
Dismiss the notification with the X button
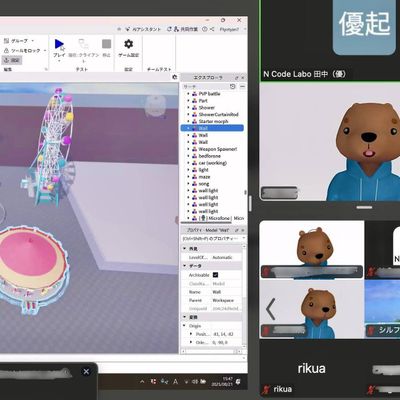tap(86, 371)
